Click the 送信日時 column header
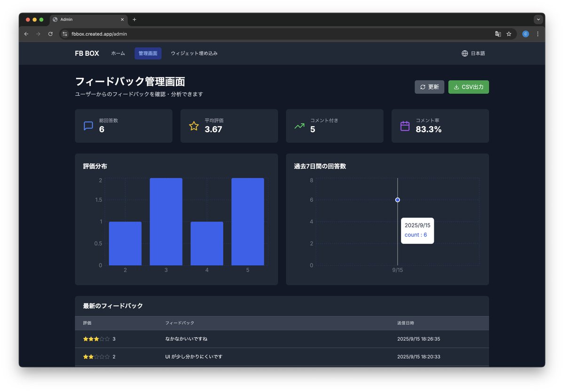564x392 pixels. 406,323
